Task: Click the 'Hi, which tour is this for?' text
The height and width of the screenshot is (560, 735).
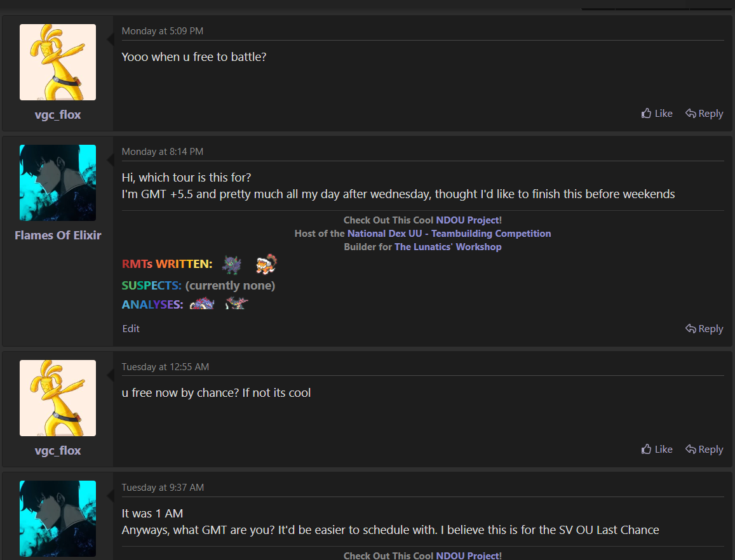Action: point(186,178)
